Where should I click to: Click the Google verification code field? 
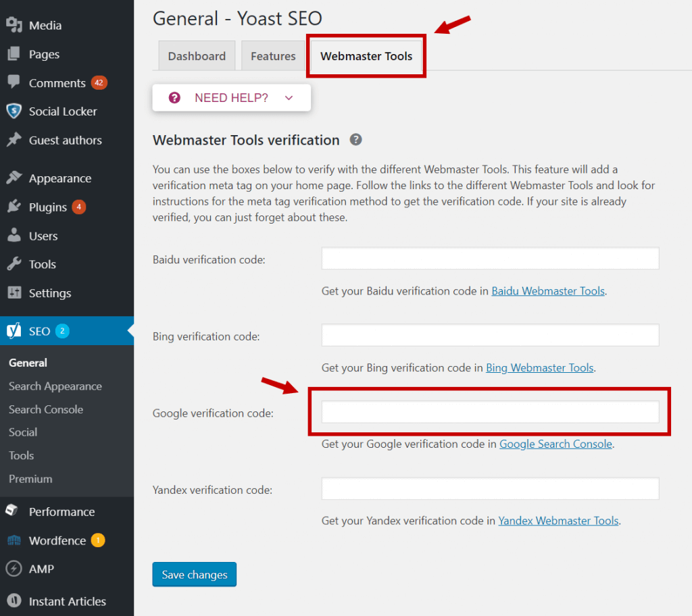click(x=490, y=412)
